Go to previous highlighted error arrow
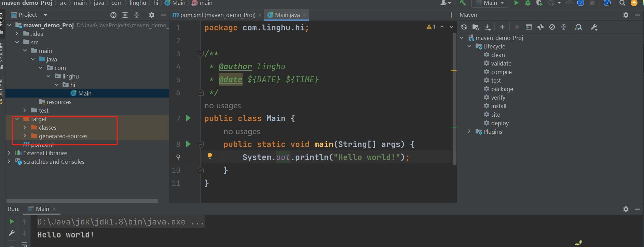 442,27
